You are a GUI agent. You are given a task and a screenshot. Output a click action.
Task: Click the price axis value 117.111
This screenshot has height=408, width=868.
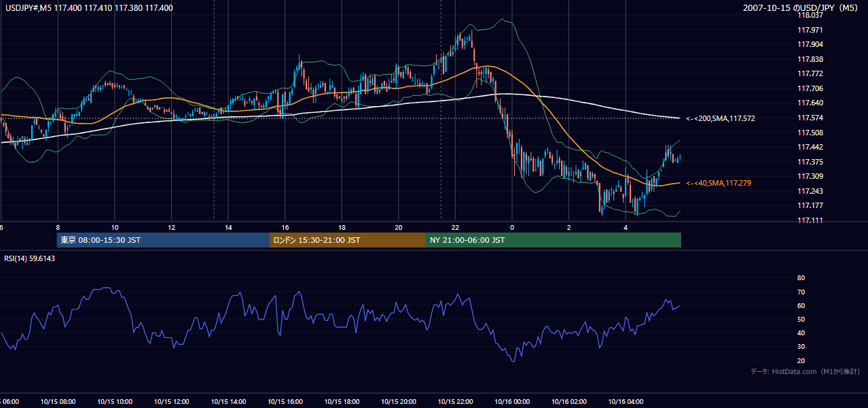coord(811,220)
